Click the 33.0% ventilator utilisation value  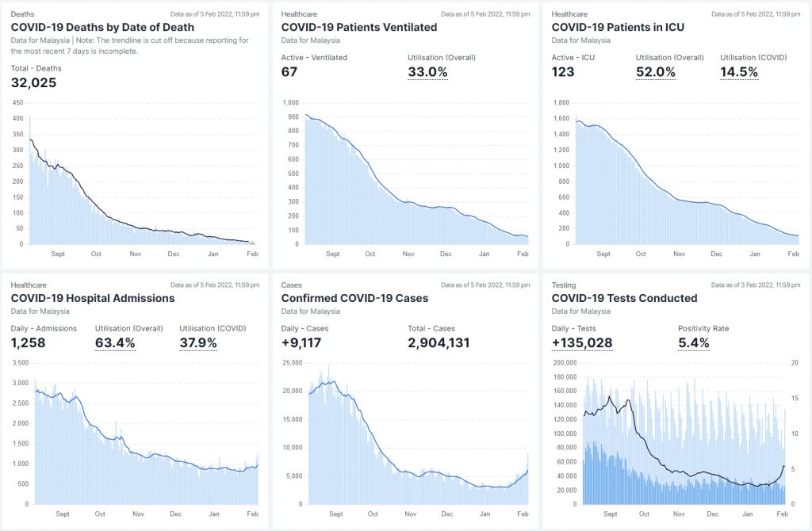pos(427,72)
